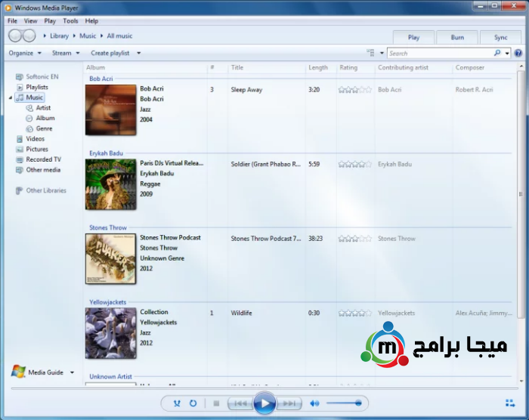This screenshot has width=529, height=420.
Task: Open the Help question mark icon
Action: click(518, 53)
